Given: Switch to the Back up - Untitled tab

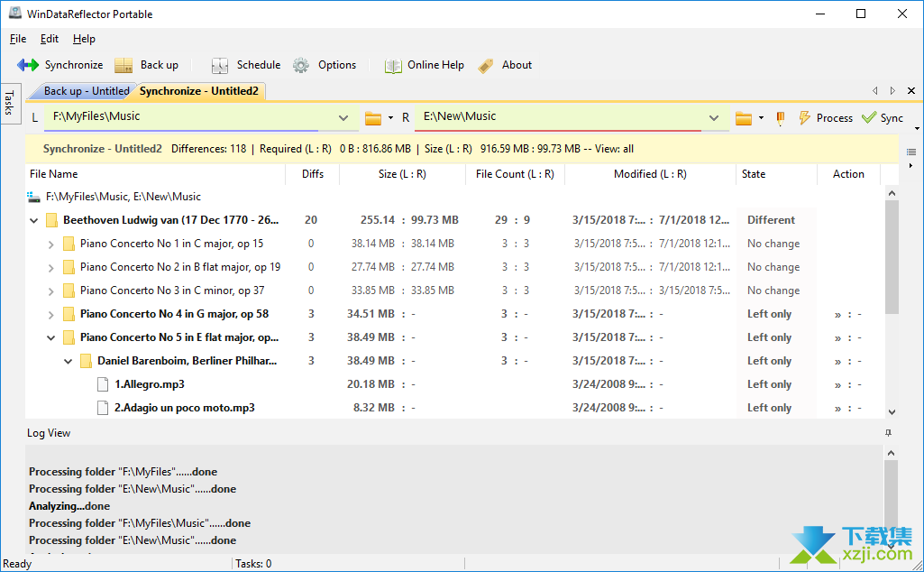Looking at the screenshot, I should (x=87, y=91).
